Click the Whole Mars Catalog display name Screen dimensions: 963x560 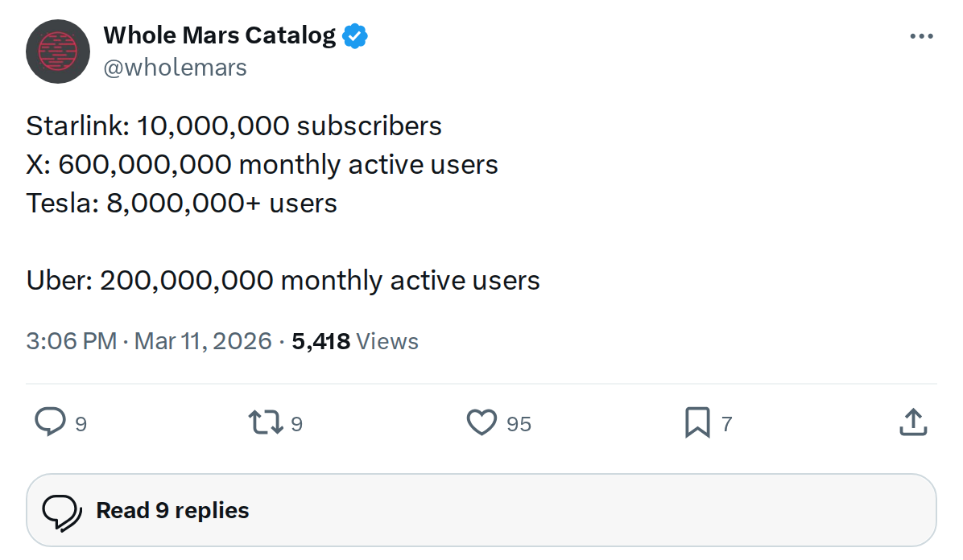(219, 35)
